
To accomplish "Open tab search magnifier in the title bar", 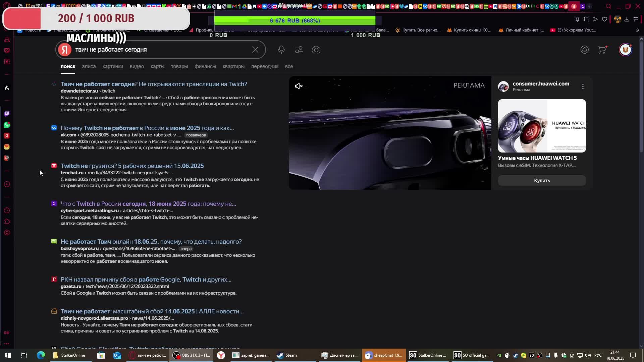I will (608, 6).
